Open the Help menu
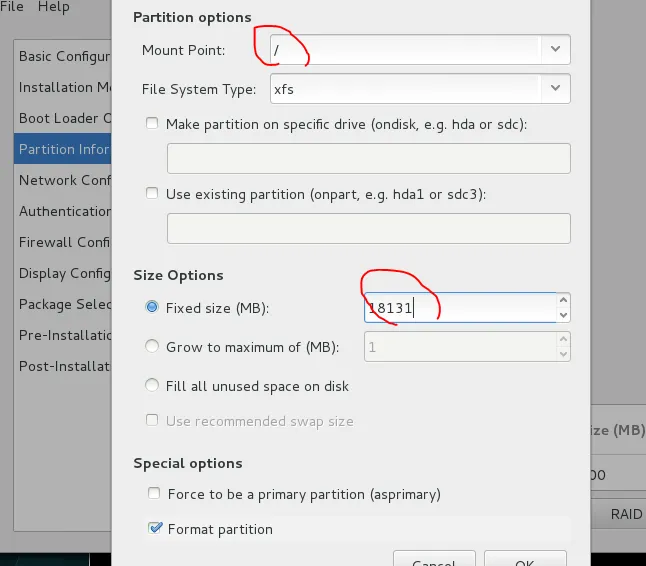This screenshot has width=646, height=566. point(54,7)
